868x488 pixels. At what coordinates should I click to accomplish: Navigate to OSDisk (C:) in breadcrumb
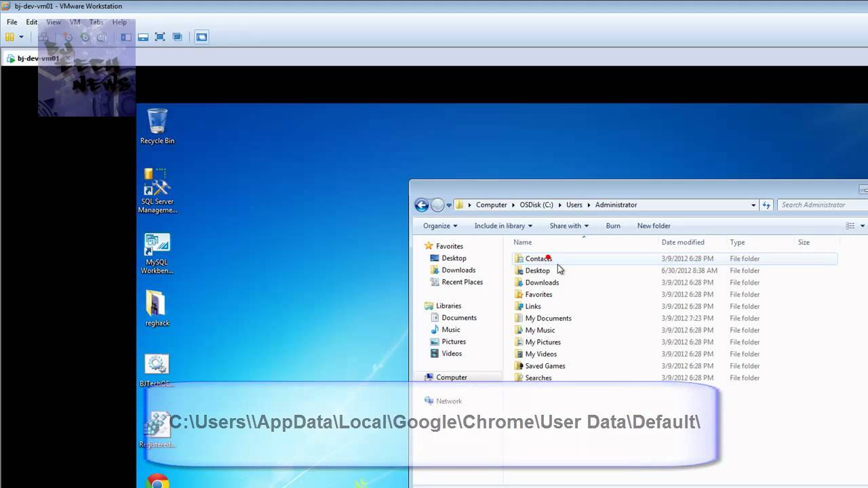point(536,205)
